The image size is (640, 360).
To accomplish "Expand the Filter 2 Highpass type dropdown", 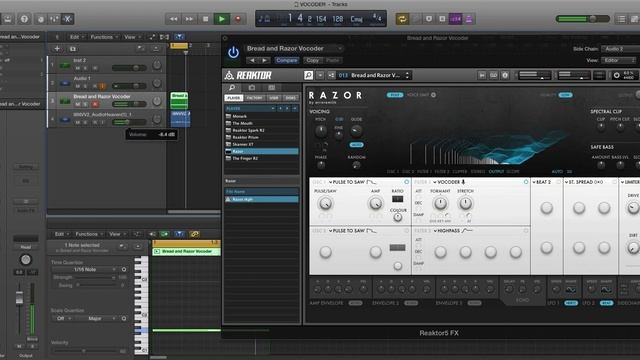I will (452, 231).
